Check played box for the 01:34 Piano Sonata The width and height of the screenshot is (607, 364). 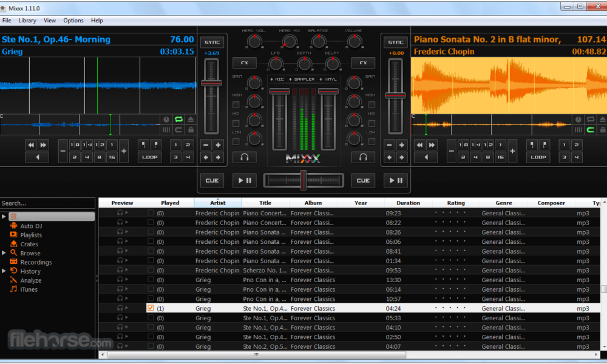tap(151, 260)
